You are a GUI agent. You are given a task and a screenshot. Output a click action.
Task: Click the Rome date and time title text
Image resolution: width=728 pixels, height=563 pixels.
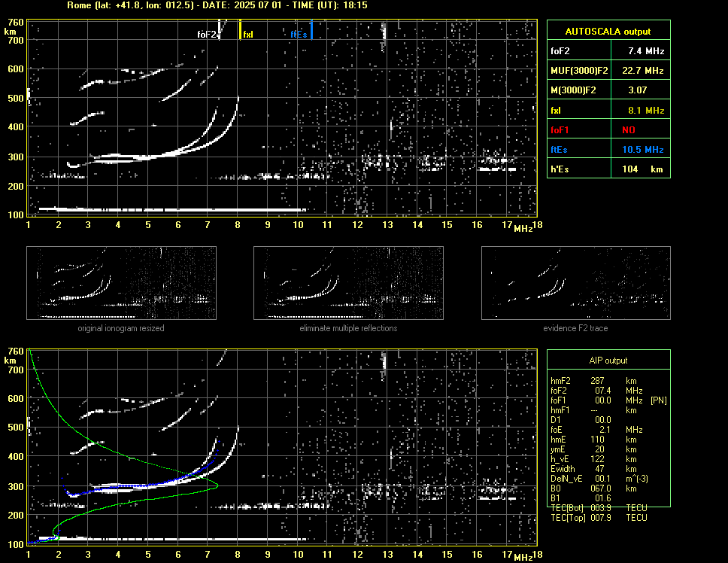tap(217, 5)
